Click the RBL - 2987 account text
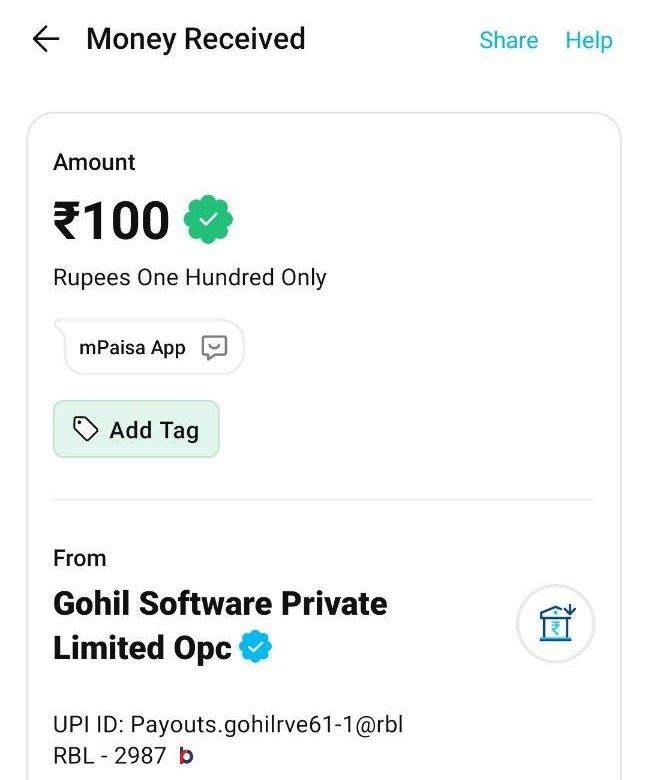 pos(109,756)
